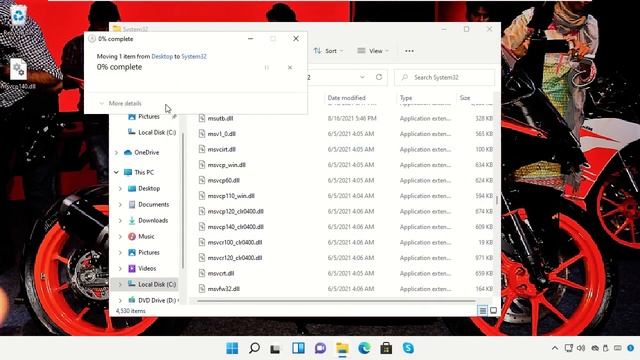
Task: Open Chat (Teams) on taskbar
Action: [x=320, y=348]
